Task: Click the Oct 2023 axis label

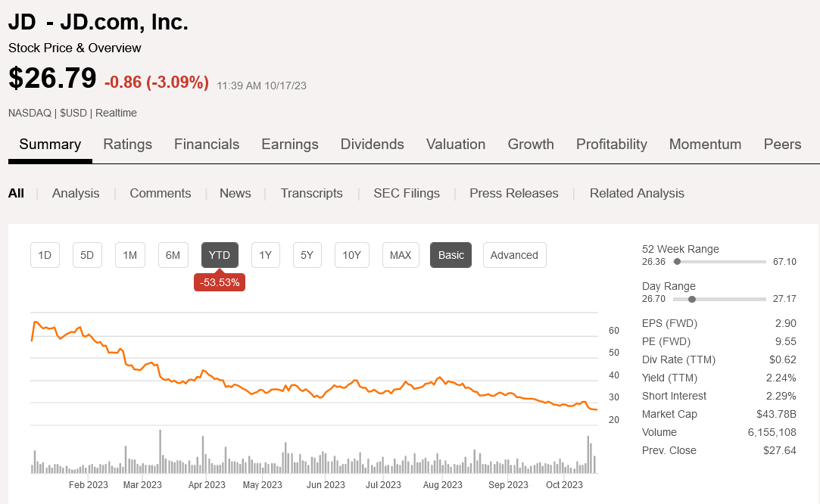Action: pos(564,484)
